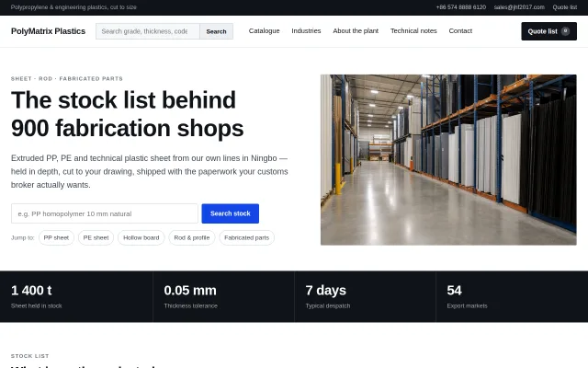Open the Catalogue menu item
This screenshot has width=588, height=368.
pyautogui.click(x=264, y=30)
